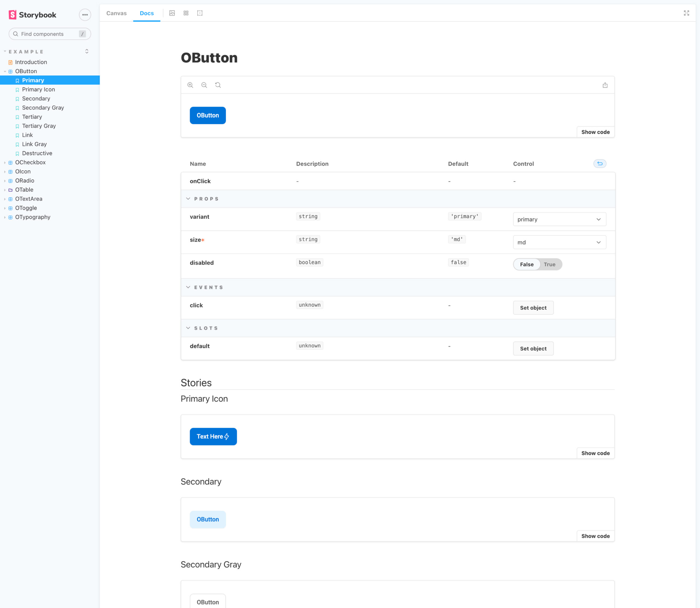The image size is (700, 608).
Task: Click Set object for the default slot
Action: pos(533,349)
